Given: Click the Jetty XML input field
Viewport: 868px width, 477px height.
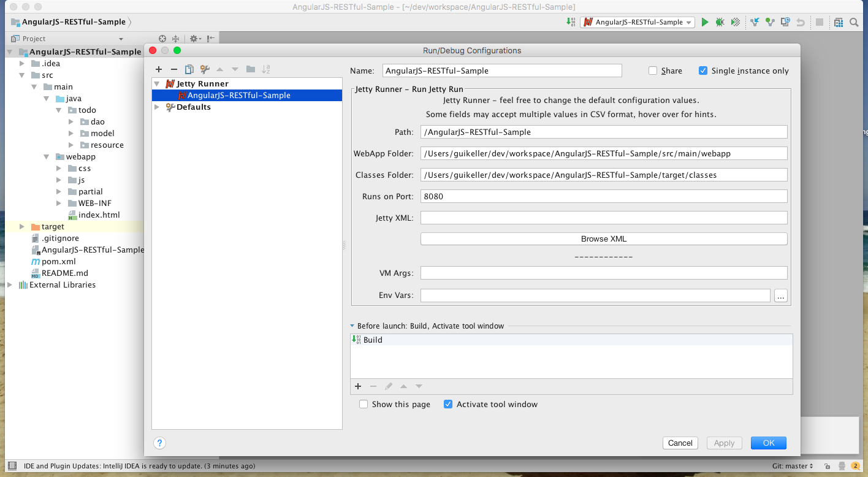Looking at the screenshot, I should [x=604, y=218].
